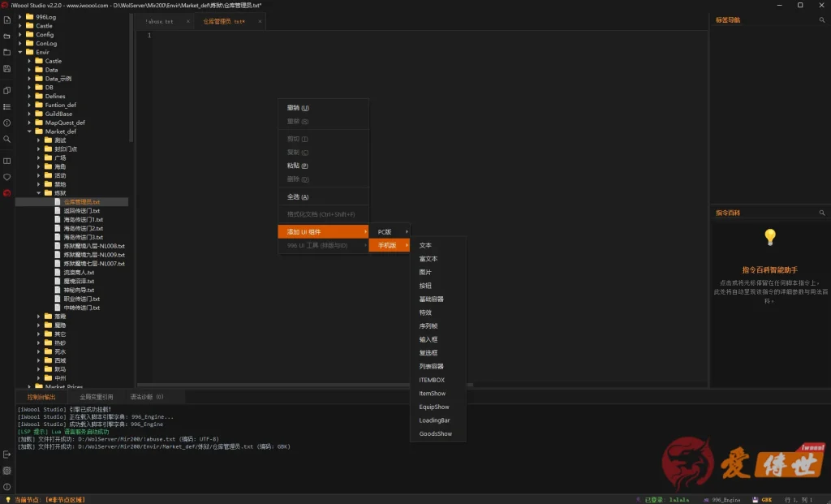Viewport: 831px width, 504px height.
Task: Expand the 996Log folder
Action: tap(20, 17)
